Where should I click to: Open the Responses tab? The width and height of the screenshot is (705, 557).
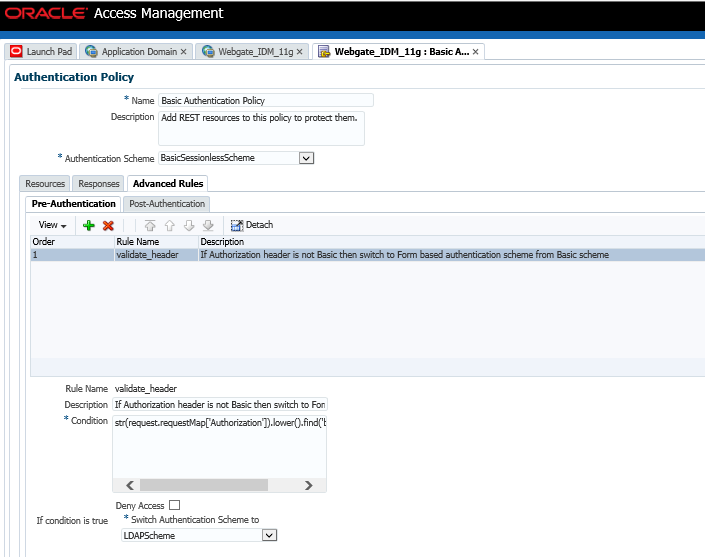98,183
